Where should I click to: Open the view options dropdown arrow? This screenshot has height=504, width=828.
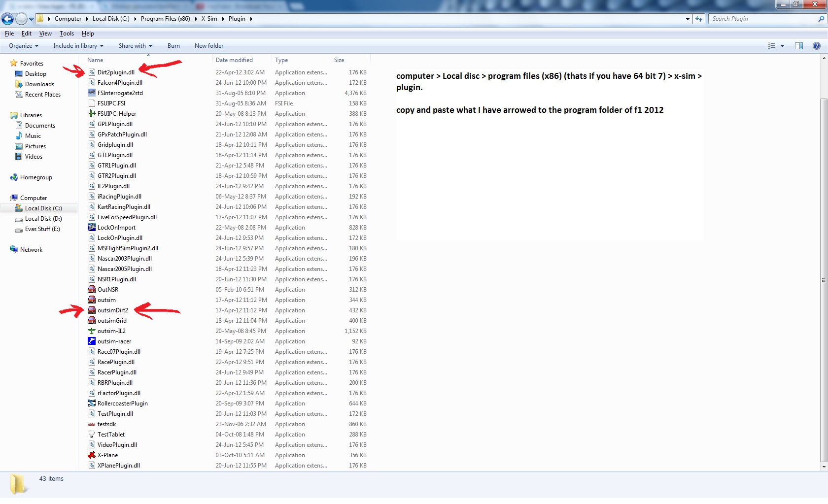coord(782,46)
